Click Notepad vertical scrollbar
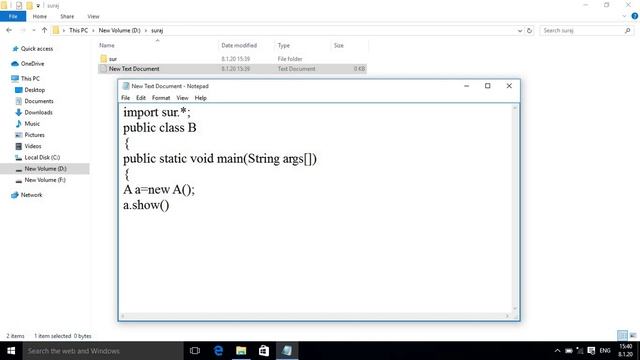The width and height of the screenshot is (640, 360). point(515,208)
